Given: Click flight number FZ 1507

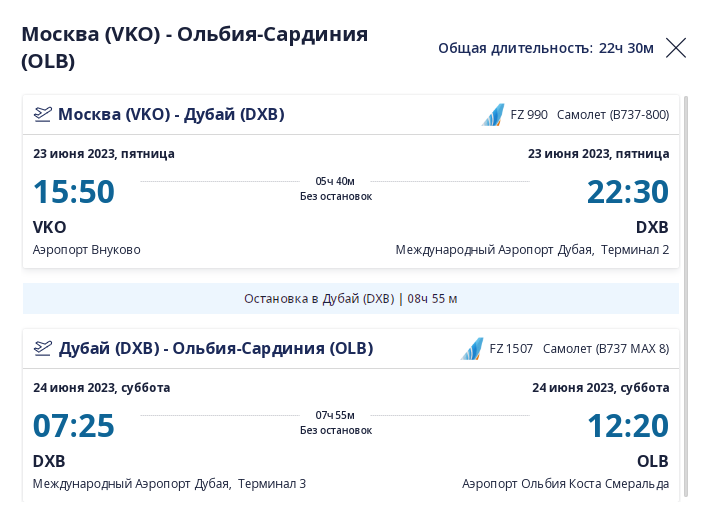Looking at the screenshot, I should pos(511,349).
